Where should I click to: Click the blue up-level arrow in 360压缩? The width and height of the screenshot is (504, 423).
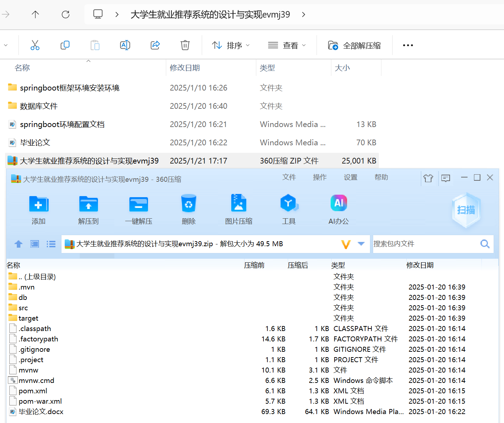pos(19,244)
